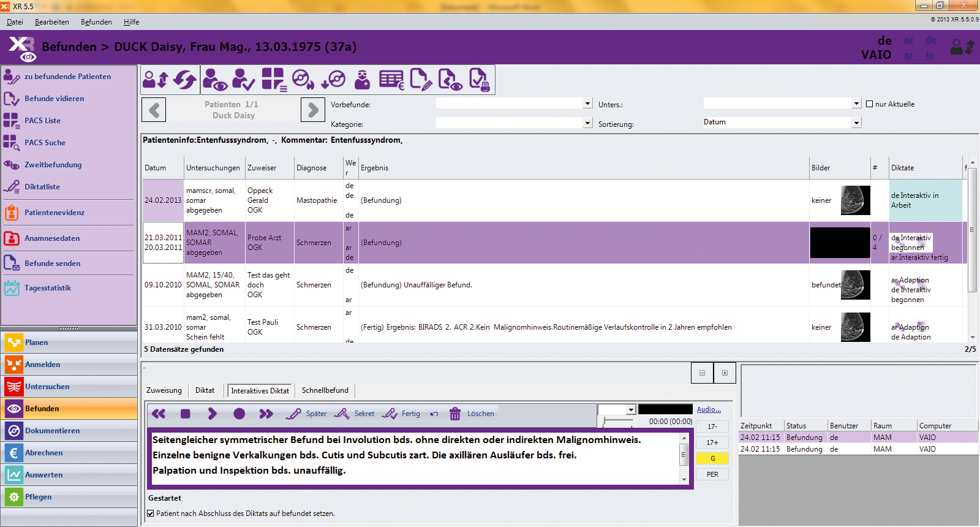The height and width of the screenshot is (527, 980).
Task: Switch to the Schnellbefund tab
Action: (325, 390)
